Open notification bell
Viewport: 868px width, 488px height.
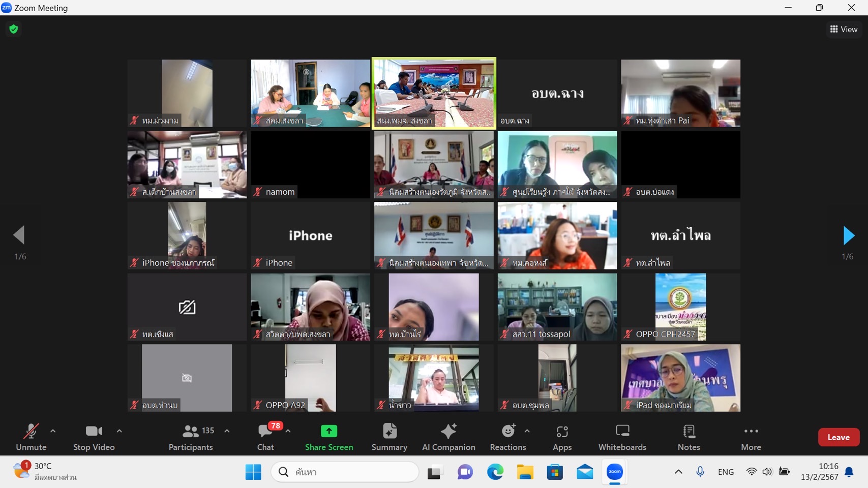[849, 472]
